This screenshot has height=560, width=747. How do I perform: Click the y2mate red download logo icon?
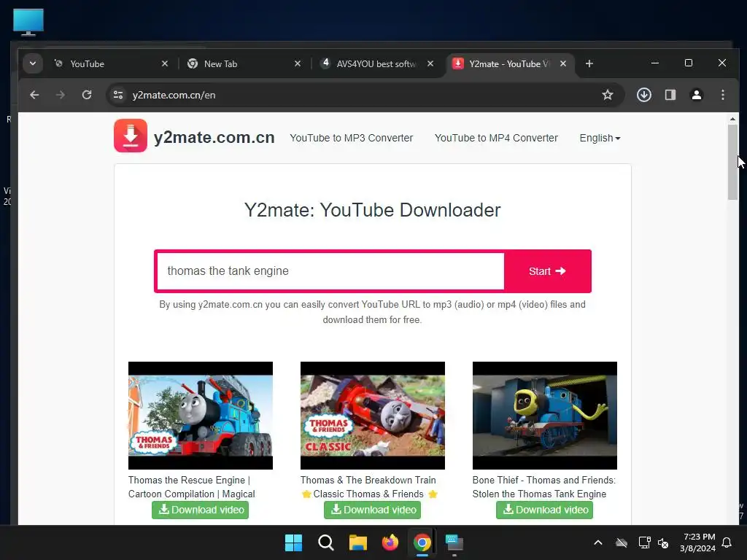click(131, 136)
